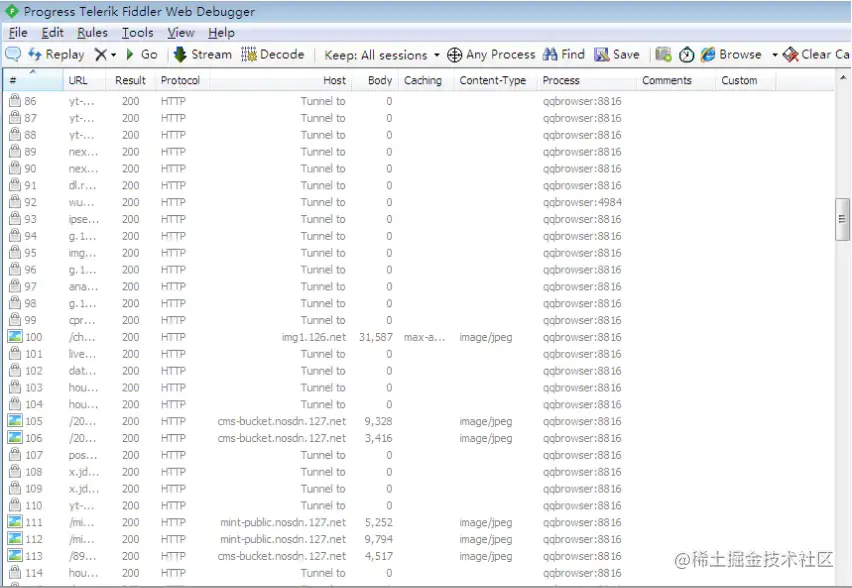The width and height of the screenshot is (852, 588).
Task: Click the Save toolbar button
Action: click(617, 54)
